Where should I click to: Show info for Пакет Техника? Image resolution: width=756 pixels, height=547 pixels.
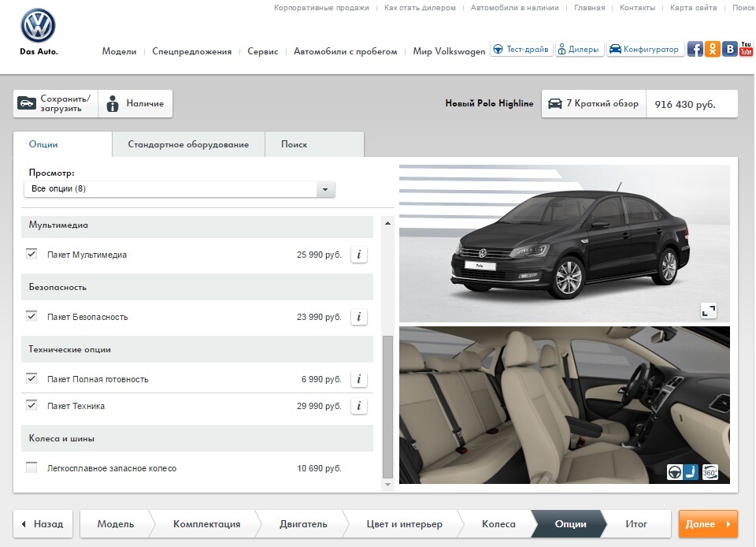coord(359,406)
